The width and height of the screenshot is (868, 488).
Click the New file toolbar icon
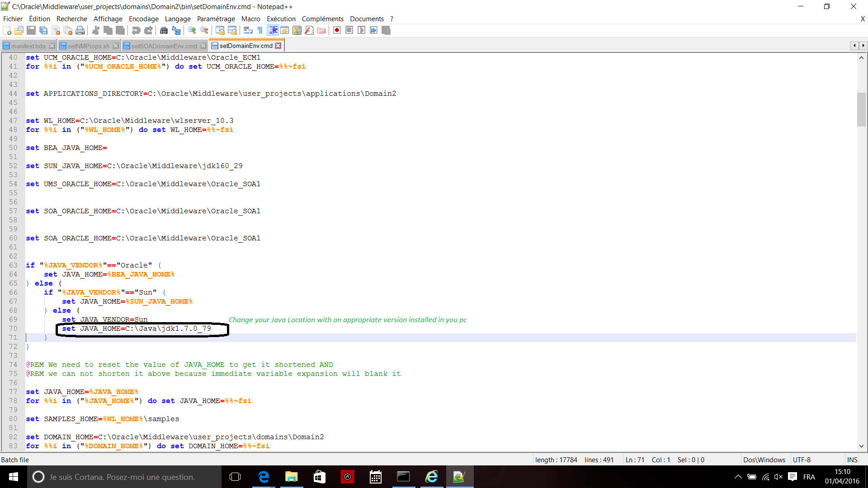7,30
